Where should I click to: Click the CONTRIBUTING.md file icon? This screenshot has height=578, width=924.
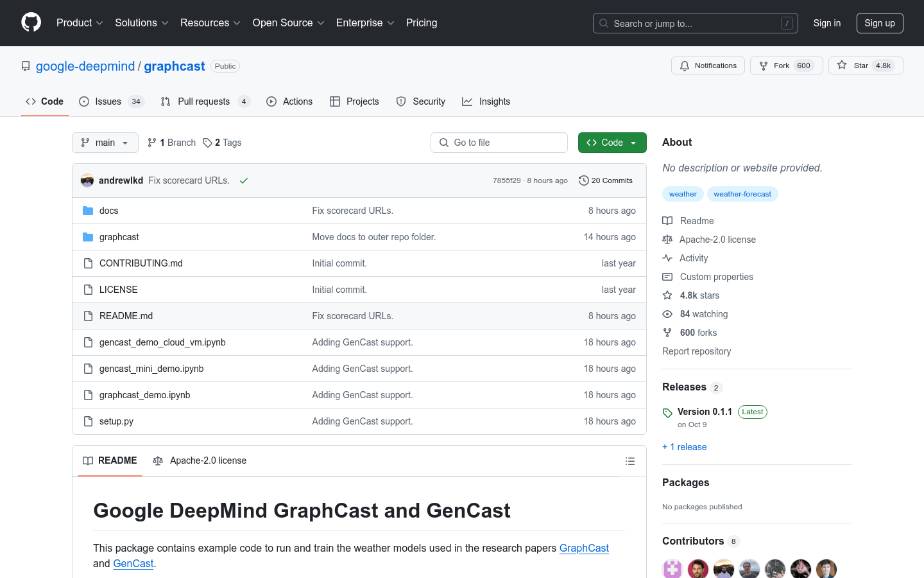click(88, 263)
